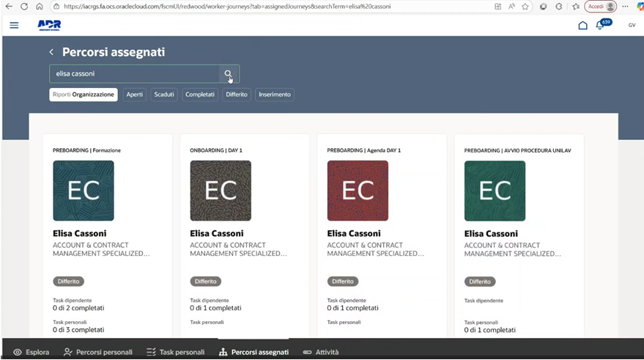Screen dimensions: 644x360
Task: Toggle the Scaduti filter chip
Action: 164,95
